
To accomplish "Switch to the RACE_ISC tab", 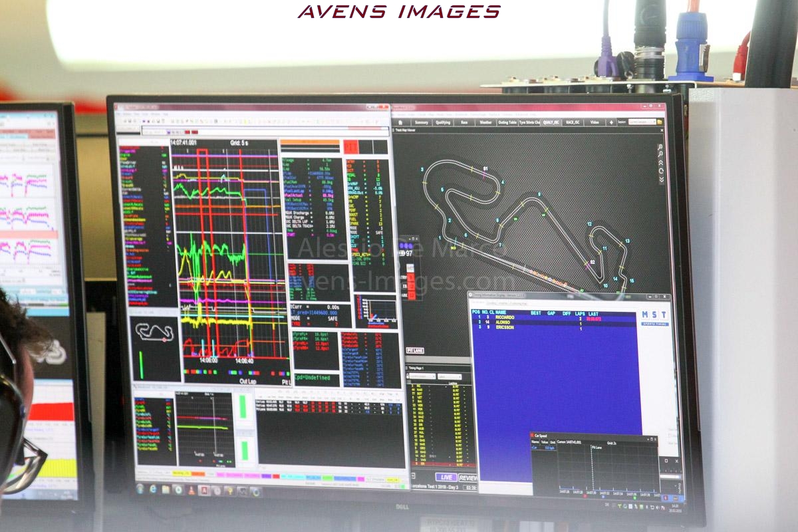I will [573, 122].
